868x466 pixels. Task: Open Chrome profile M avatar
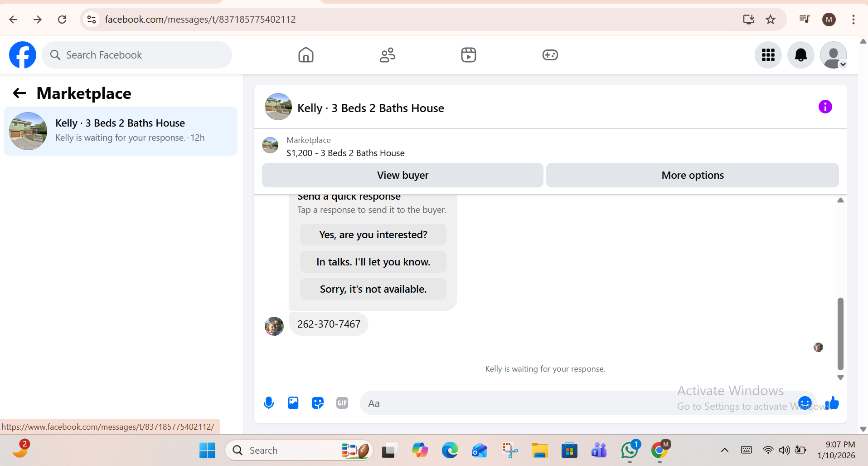(x=829, y=20)
